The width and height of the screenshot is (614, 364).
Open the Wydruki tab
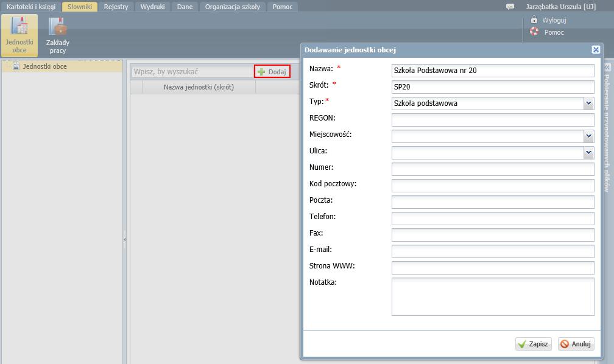tap(153, 7)
